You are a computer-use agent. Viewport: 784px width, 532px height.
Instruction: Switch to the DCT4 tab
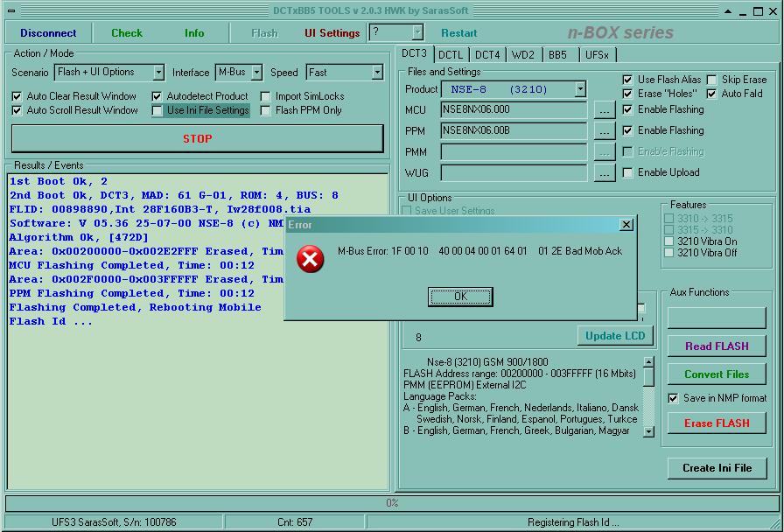point(487,54)
